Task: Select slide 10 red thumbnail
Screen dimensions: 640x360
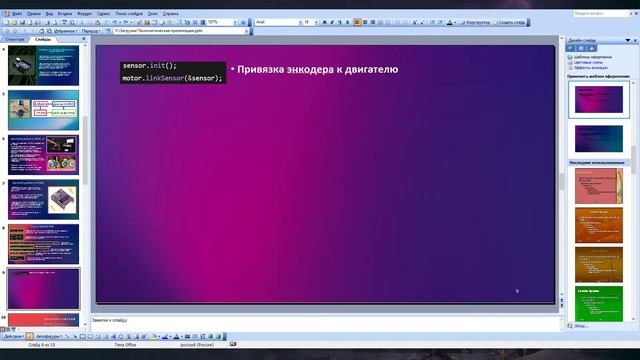Action: click(x=43, y=320)
